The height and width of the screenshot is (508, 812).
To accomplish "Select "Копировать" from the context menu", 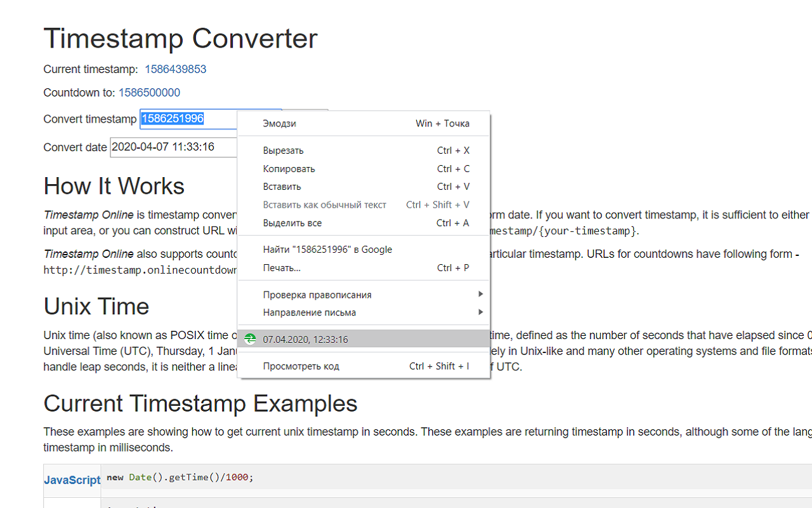I will coord(289,168).
